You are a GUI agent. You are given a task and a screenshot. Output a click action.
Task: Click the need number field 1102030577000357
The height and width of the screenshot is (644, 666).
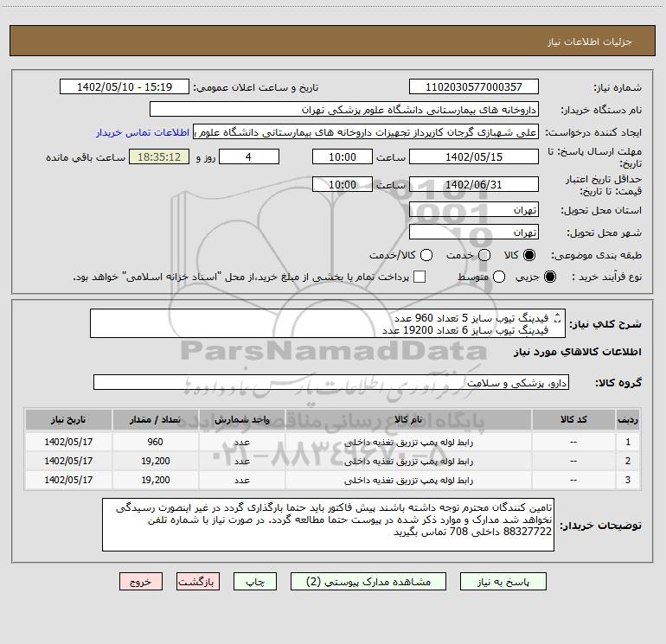[x=474, y=87]
